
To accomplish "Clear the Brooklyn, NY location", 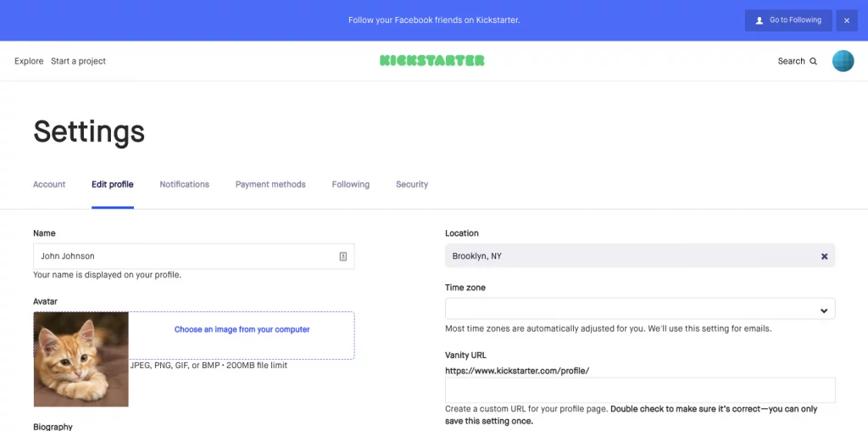I will pos(824,256).
